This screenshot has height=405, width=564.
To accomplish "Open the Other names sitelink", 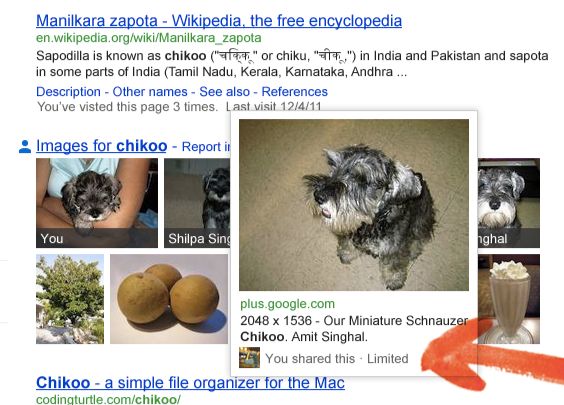I will pos(150,92).
